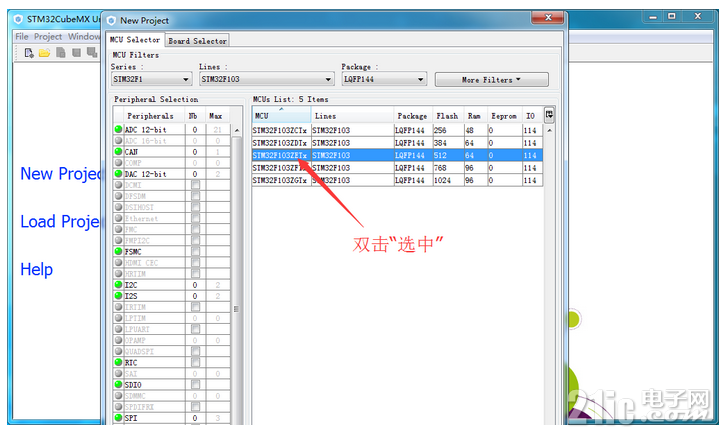Image resolution: width=721 pixels, height=432 pixels.
Task: Click the grey status dot for LPTIM
Action: [118, 318]
